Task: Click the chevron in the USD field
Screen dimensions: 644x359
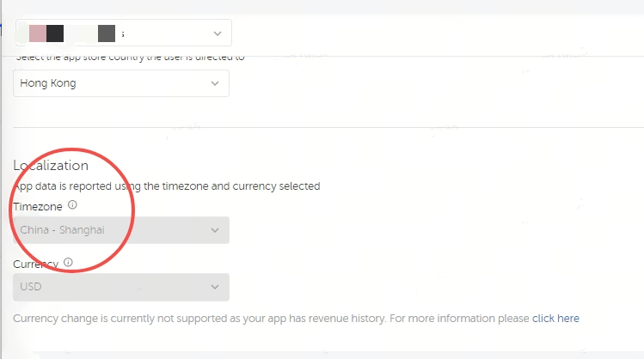Action: click(215, 287)
